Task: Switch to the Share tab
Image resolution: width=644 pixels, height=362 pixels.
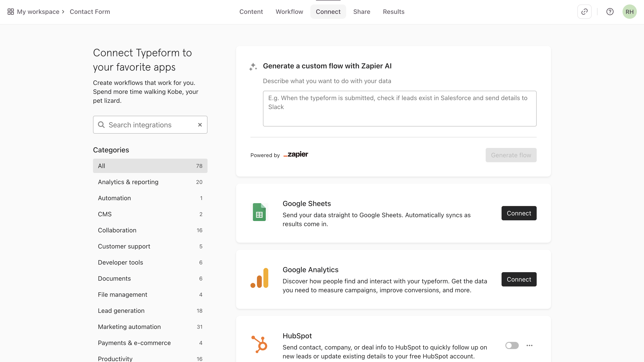Action: click(x=362, y=12)
